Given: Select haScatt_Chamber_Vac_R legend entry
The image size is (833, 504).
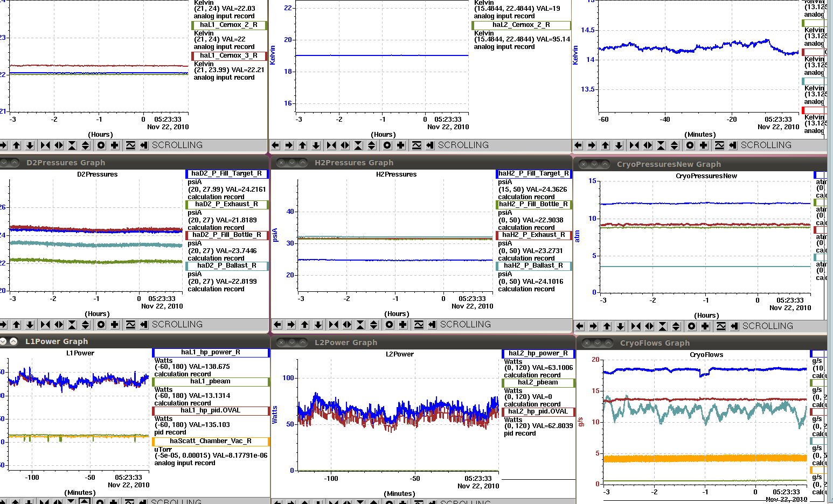Looking at the screenshot, I should tap(211, 441).
